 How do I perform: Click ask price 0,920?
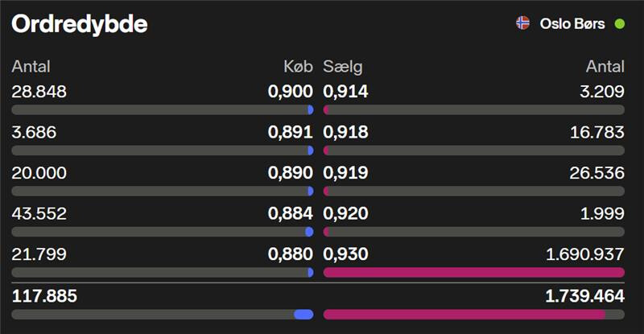[345, 213]
